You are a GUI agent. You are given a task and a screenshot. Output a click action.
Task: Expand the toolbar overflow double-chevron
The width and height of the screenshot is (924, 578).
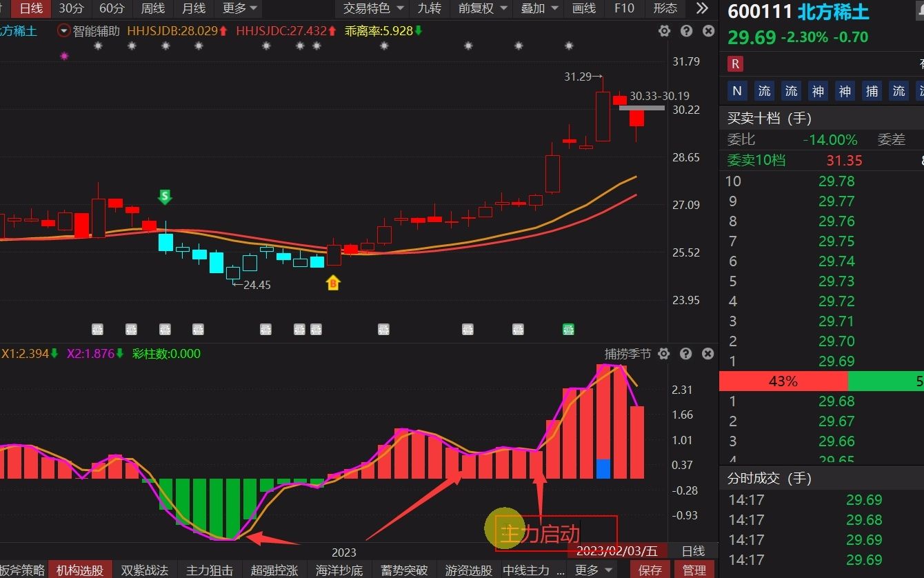[702, 8]
